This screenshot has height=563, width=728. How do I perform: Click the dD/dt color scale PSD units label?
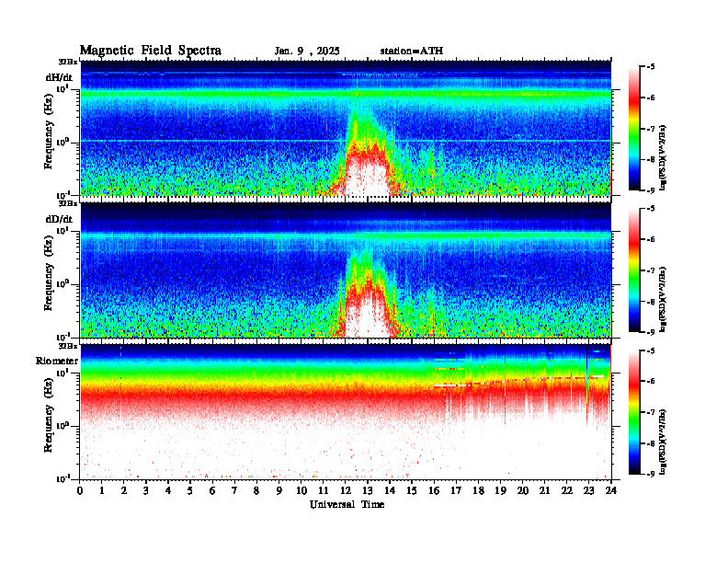point(662,299)
